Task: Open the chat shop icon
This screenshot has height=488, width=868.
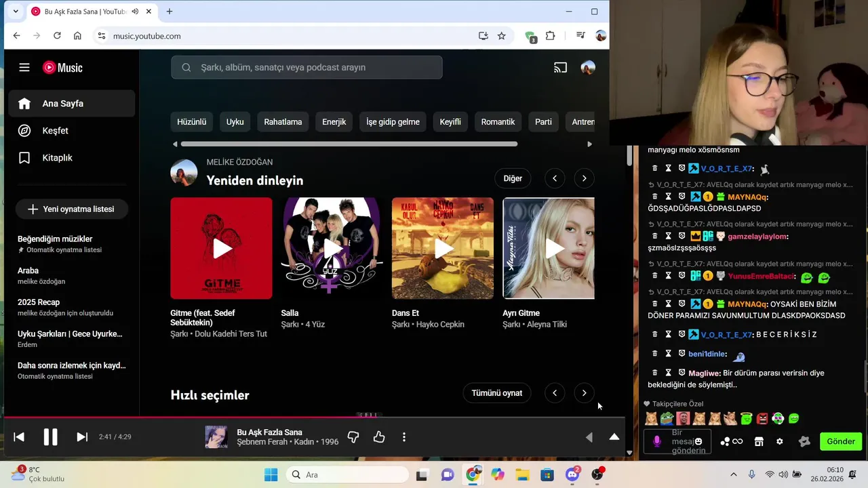Action: (759, 441)
